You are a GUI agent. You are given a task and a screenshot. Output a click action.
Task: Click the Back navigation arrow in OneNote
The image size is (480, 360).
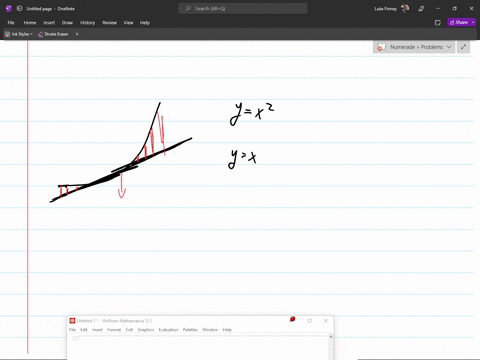click(x=19, y=8)
